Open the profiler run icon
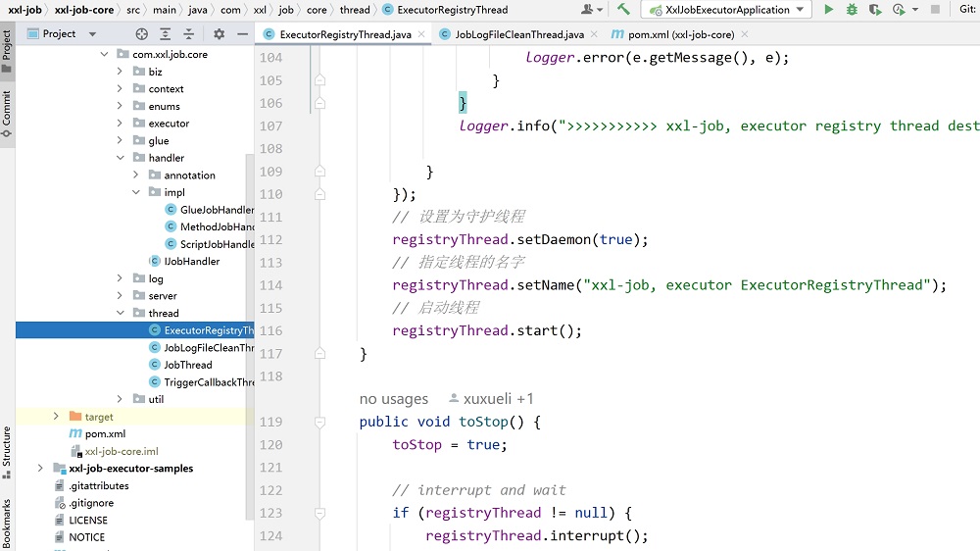980x551 pixels. tap(899, 10)
